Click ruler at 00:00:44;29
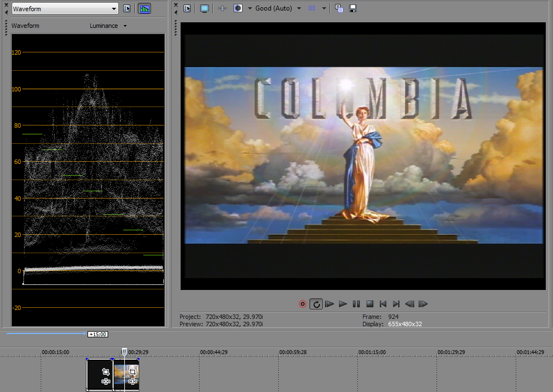Image resolution: width=553 pixels, height=392 pixels. [214, 352]
